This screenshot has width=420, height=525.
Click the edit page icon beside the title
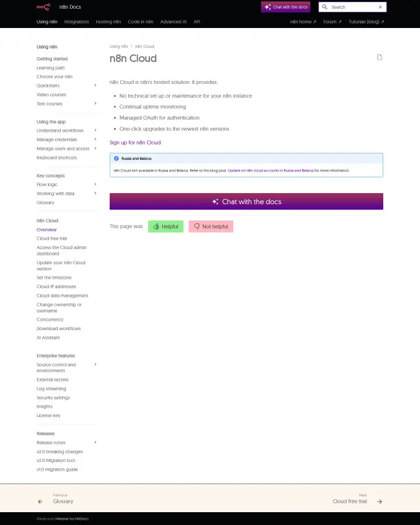coord(380,57)
